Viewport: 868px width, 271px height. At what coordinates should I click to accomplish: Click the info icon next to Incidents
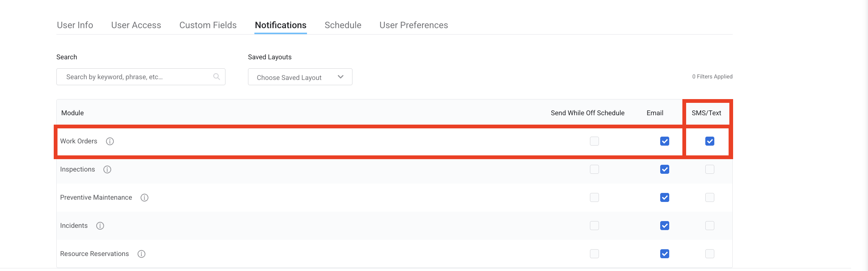100,226
